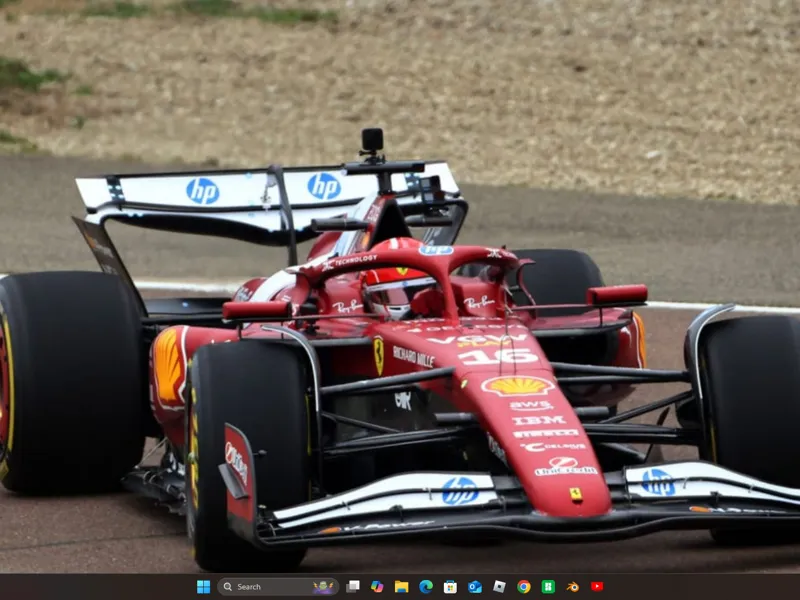Open File Explorer folder icon
This screenshot has width=800, height=600.
(x=402, y=587)
